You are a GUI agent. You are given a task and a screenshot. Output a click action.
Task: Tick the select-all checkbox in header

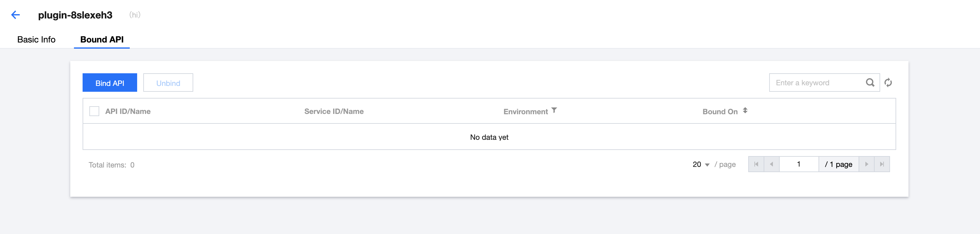coord(94,111)
